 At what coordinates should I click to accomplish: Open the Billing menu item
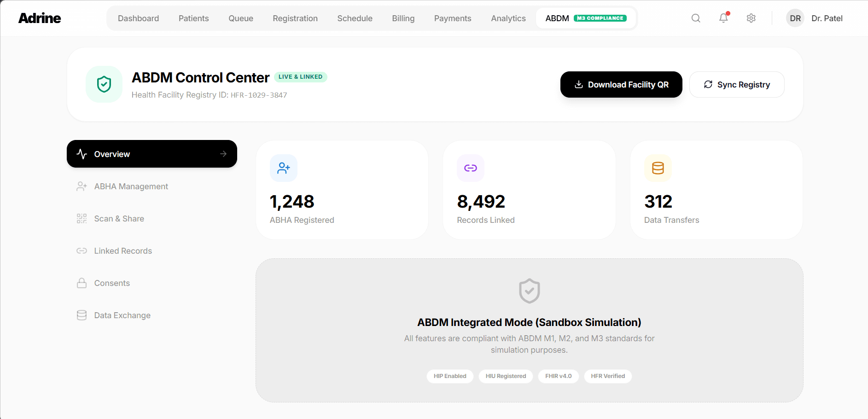(403, 18)
